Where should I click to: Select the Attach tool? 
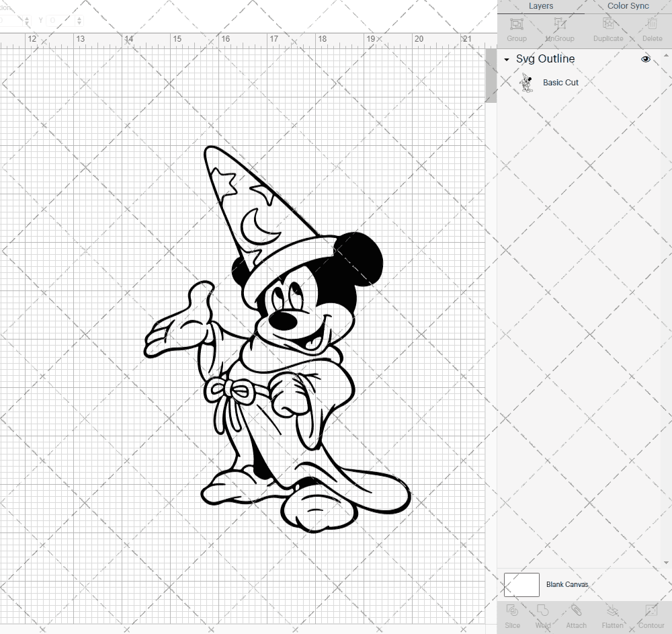pyautogui.click(x=576, y=615)
